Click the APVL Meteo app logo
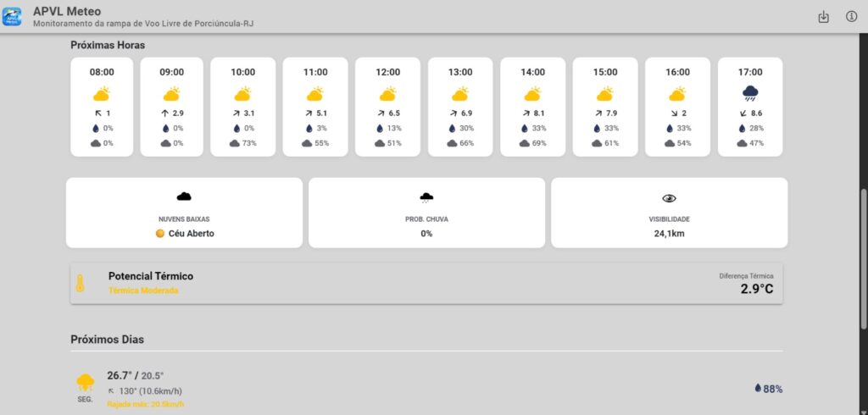Viewport: 868px width, 415px height. (12, 16)
